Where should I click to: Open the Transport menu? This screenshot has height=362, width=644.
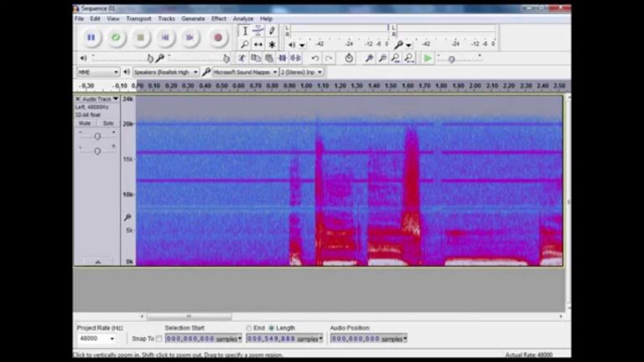139,19
